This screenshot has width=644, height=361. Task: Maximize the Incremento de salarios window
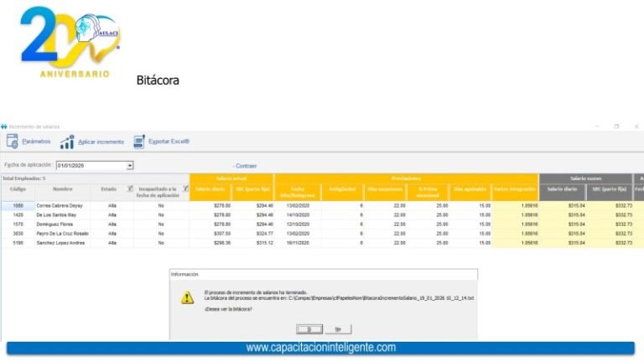tap(616, 126)
